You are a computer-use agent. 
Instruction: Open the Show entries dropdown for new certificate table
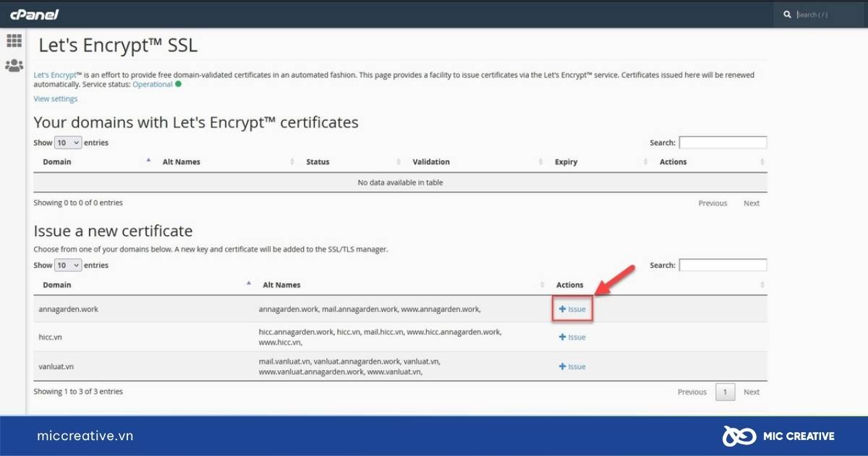68,265
